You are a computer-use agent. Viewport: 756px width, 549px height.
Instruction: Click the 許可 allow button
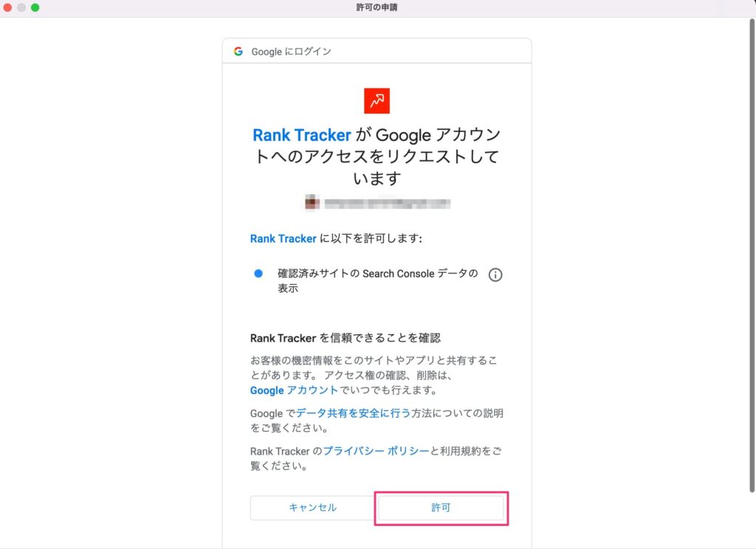tap(441, 508)
